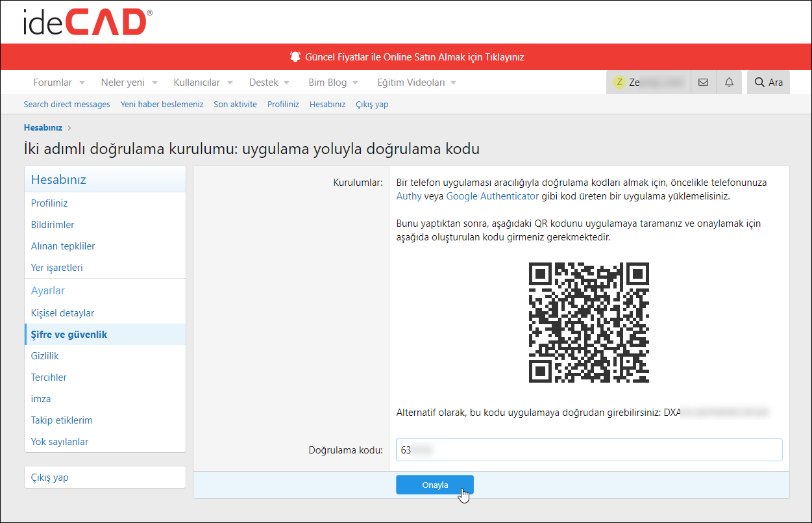Open the user avatar account menu
This screenshot has height=523, width=812.
648,83
